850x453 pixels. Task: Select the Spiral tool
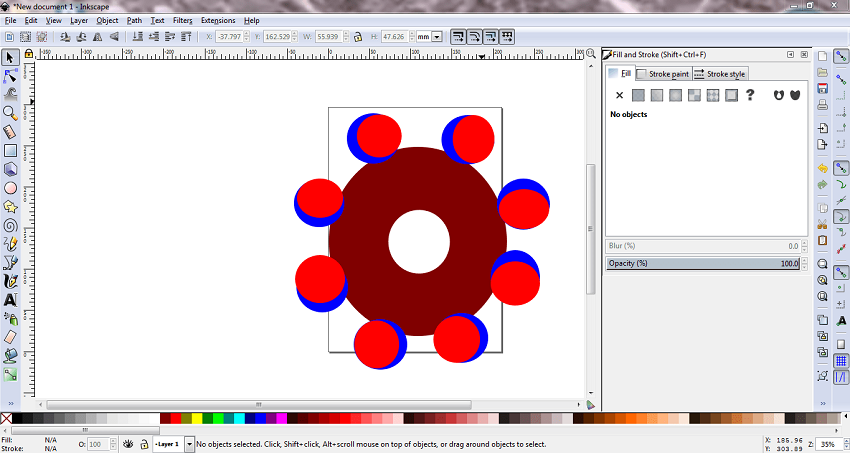10,225
